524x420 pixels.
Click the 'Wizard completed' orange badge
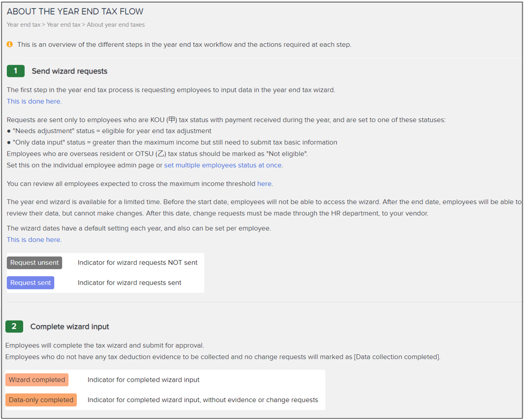37,380
